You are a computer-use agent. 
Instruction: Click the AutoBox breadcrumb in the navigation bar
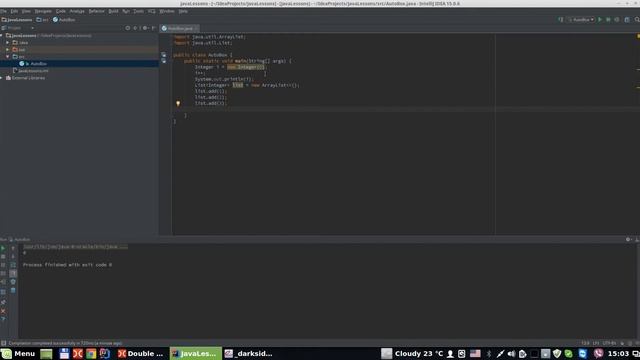(64, 20)
